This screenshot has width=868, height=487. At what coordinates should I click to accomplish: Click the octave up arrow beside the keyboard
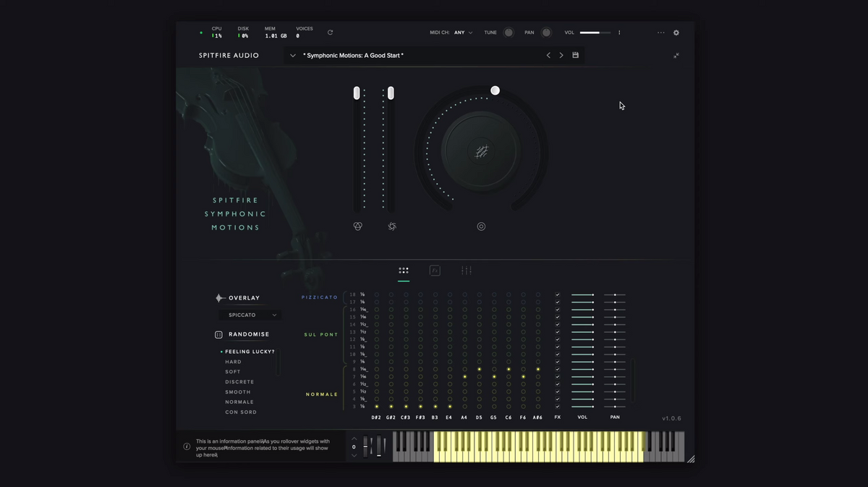click(354, 438)
